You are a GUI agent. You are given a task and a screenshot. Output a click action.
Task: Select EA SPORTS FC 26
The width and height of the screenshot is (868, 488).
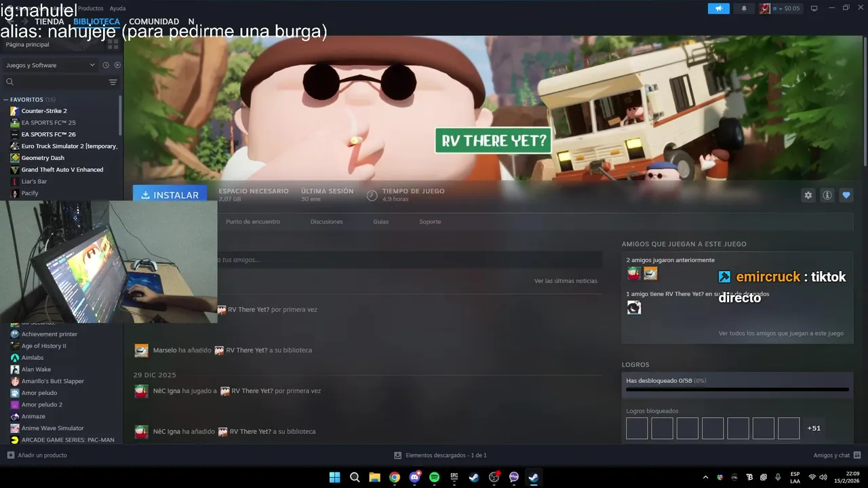point(48,134)
